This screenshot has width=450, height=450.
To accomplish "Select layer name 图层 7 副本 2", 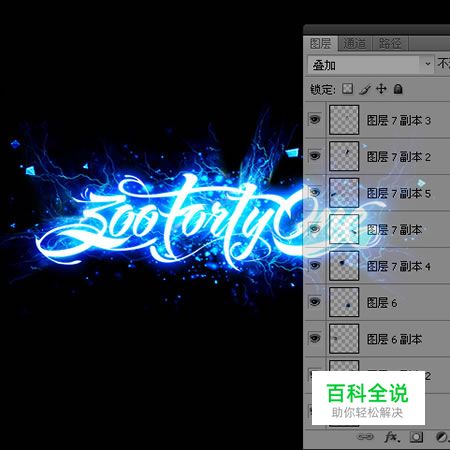I will click(399, 157).
